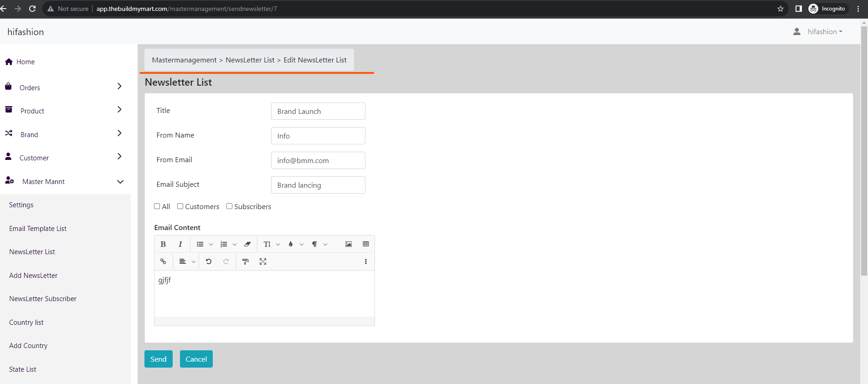This screenshot has height=384, width=868.
Task: Check the Customers checkbox
Action: 180,206
